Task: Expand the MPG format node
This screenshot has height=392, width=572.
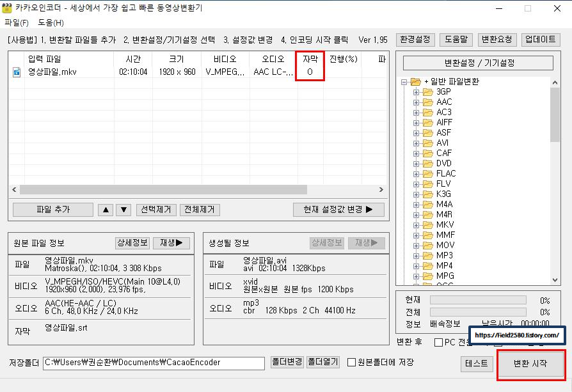Action: pyautogui.click(x=416, y=276)
